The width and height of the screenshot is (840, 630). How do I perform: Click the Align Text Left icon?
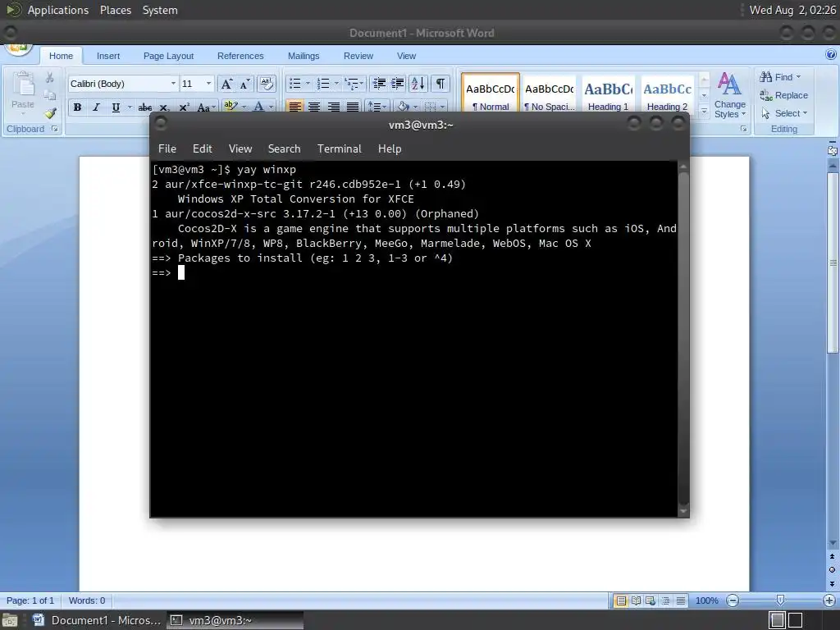coord(294,107)
